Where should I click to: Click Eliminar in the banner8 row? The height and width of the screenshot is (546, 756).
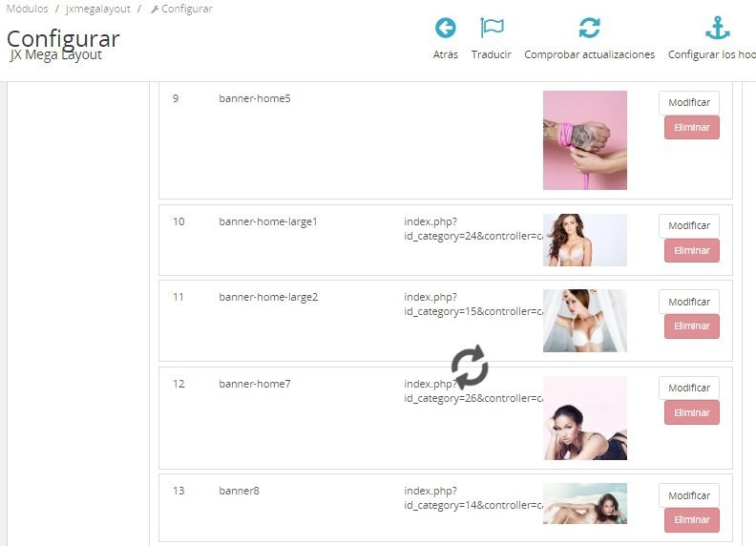691,520
